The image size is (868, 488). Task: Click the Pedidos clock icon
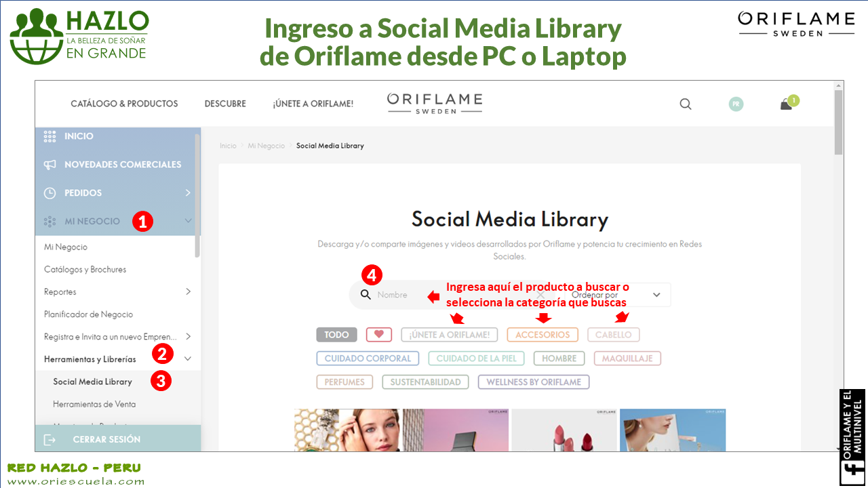(50, 193)
